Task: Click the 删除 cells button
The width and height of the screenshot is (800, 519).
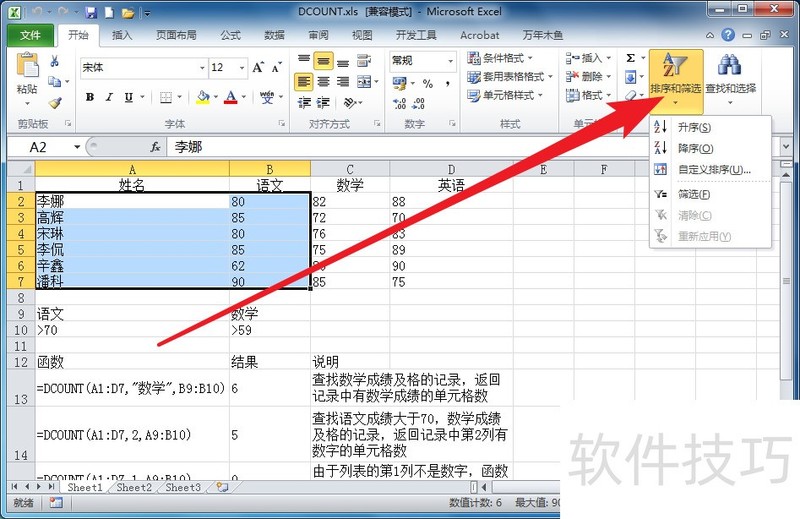Action: click(x=588, y=77)
